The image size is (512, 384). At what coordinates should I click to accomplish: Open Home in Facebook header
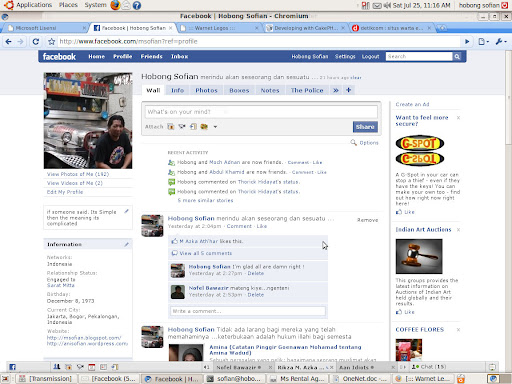[96, 57]
